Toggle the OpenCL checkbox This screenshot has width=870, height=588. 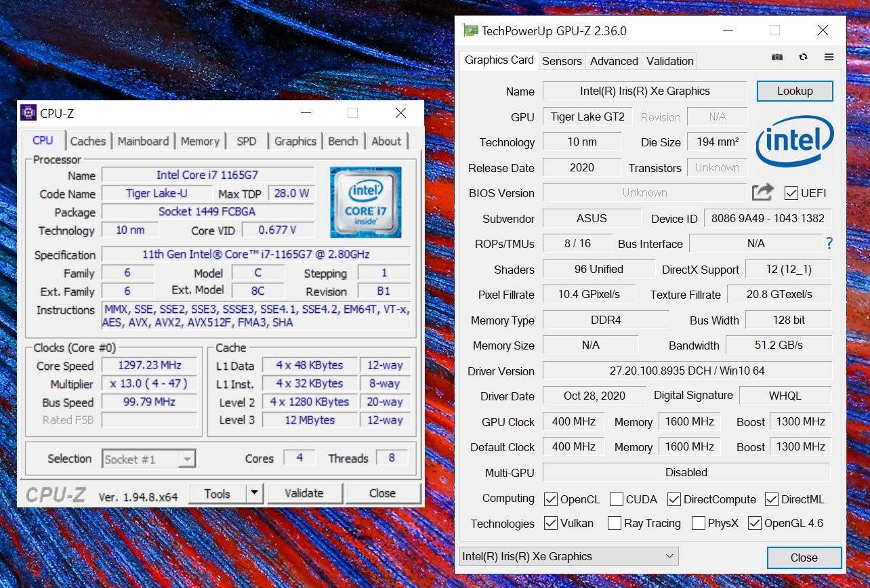[x=551, y=500]
